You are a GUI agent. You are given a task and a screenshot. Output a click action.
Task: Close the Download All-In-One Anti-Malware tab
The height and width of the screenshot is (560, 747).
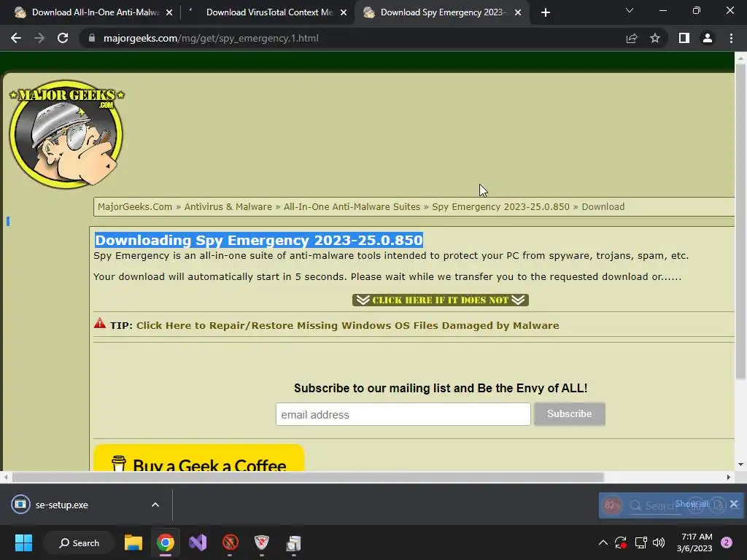tap(169, 12)
